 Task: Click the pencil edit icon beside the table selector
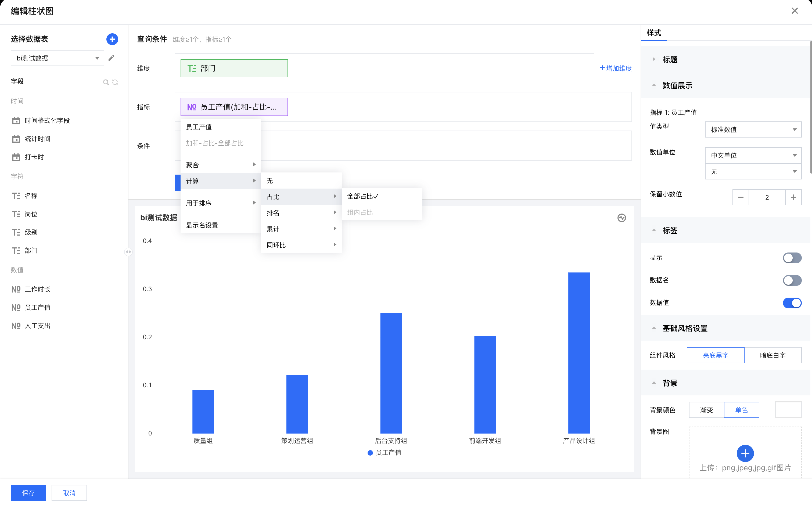[112, 58]
